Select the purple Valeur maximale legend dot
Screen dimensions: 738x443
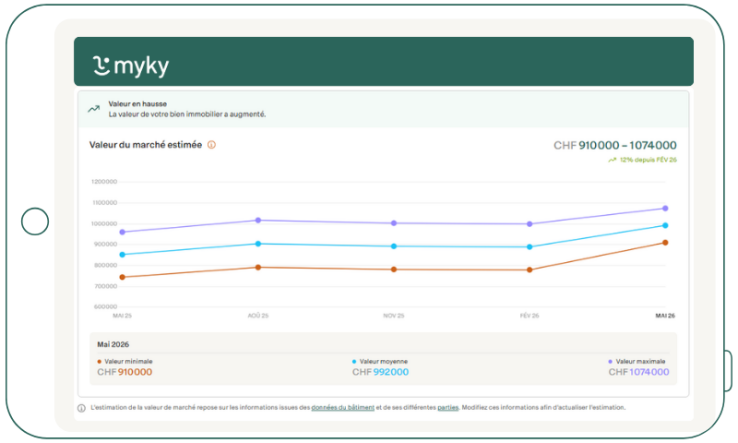coord(610,362)
